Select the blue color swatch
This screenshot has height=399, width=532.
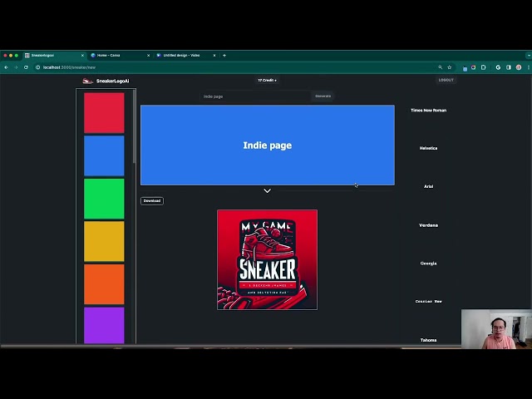[104, 155]
